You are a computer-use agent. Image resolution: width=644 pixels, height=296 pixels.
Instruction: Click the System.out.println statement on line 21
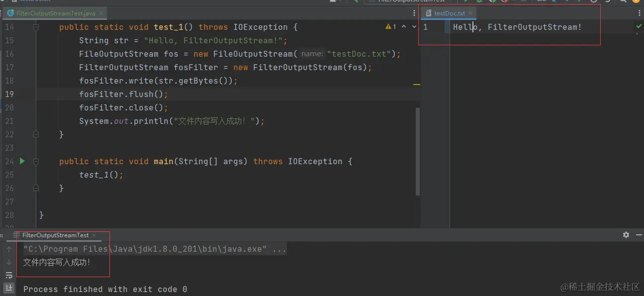click(x=172, y=121)
